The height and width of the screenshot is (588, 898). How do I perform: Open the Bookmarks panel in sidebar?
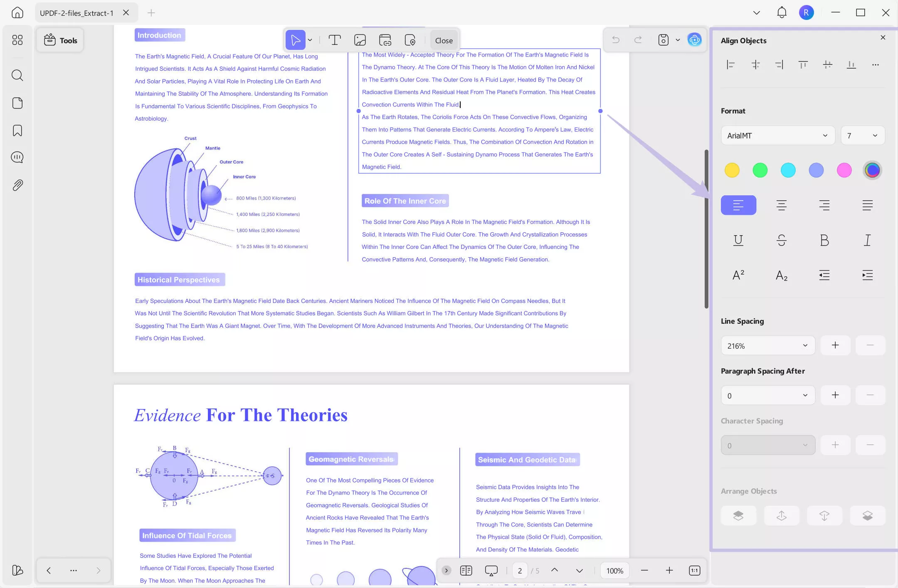click(x=17, y=130)
